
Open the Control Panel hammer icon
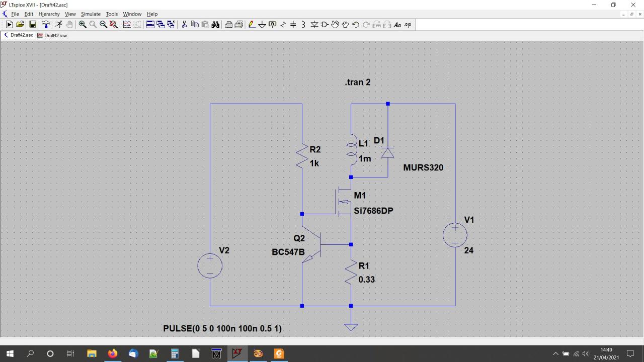pos(46,25)
